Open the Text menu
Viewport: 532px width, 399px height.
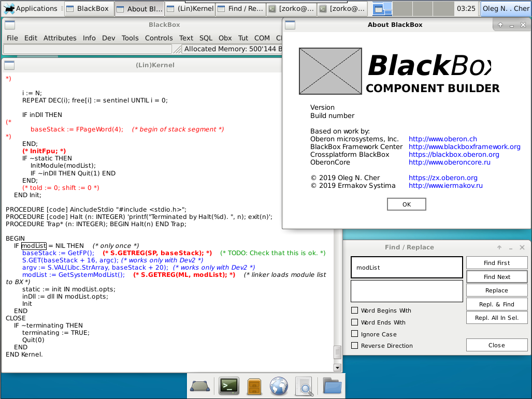point(186,38)
